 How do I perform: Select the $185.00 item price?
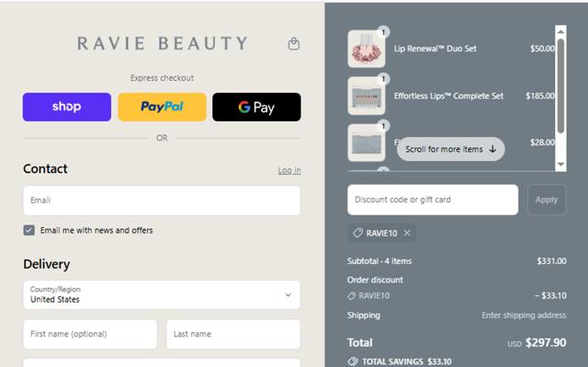point(540,96)
